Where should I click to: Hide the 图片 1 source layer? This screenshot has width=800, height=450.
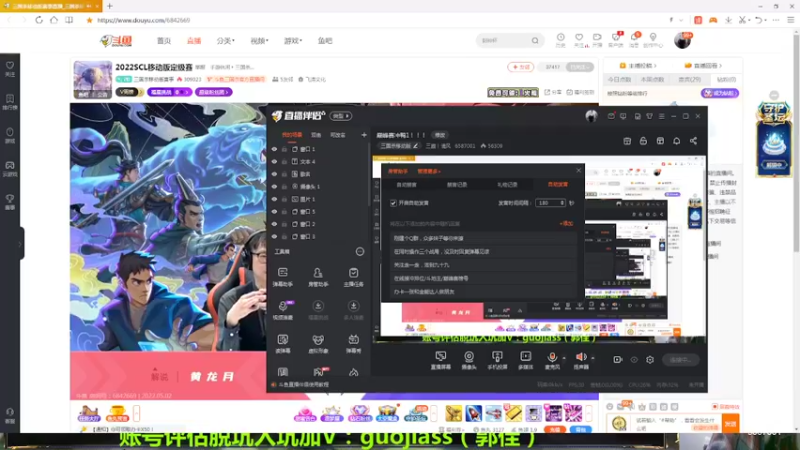pyautogui.click(x=274, y=199)
